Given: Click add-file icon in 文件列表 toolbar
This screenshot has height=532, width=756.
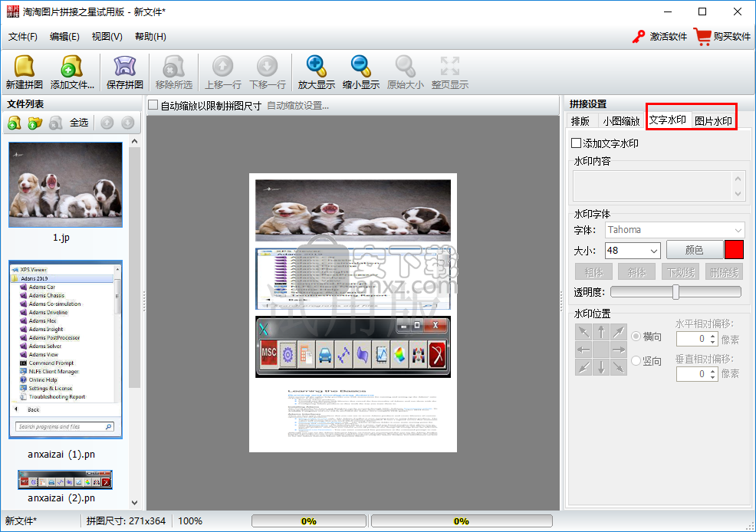Looking at the screenshot, I should [x=14, y=123].
